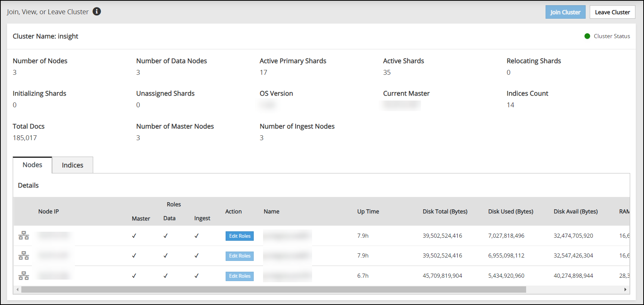Click the first row's node network icon
The width and height of the screenshot is (644, 305).
click(x=24, y=235)
